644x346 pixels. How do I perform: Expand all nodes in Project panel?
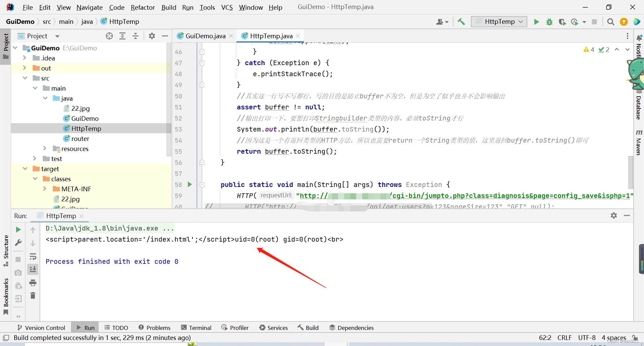point(122,36)
